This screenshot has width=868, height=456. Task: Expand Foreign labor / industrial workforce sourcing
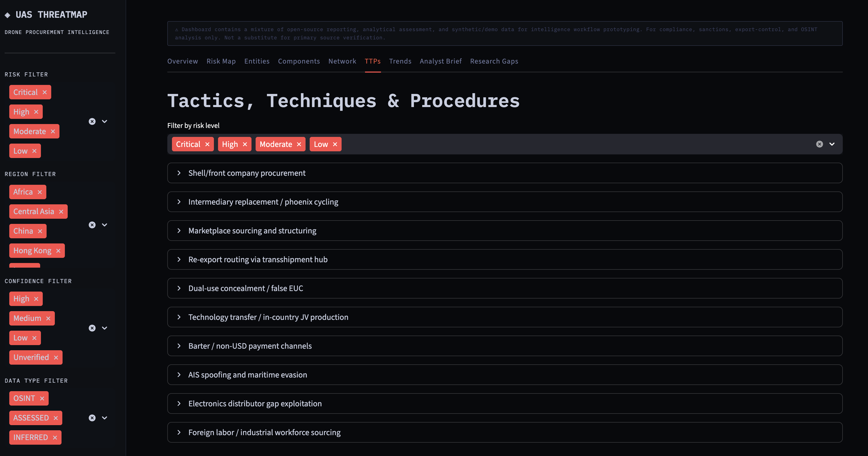coord(505,432)
